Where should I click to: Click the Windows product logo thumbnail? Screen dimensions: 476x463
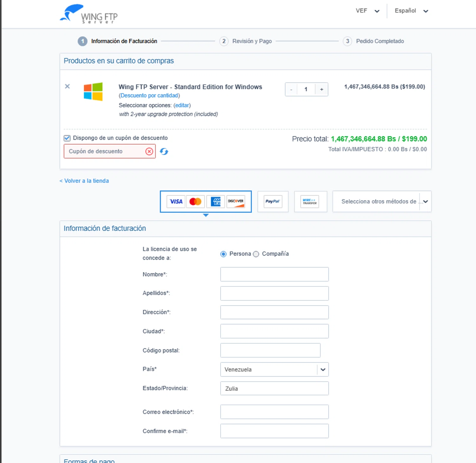(93, 91)
